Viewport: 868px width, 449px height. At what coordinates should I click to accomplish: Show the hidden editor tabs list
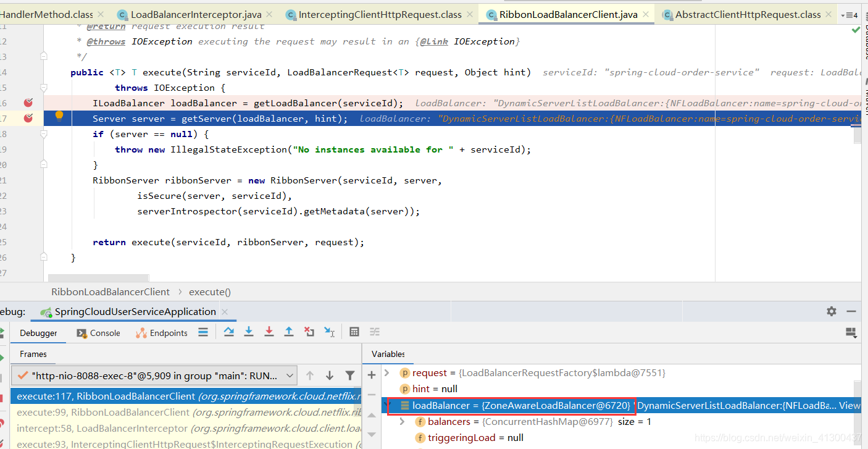(849, 14)
